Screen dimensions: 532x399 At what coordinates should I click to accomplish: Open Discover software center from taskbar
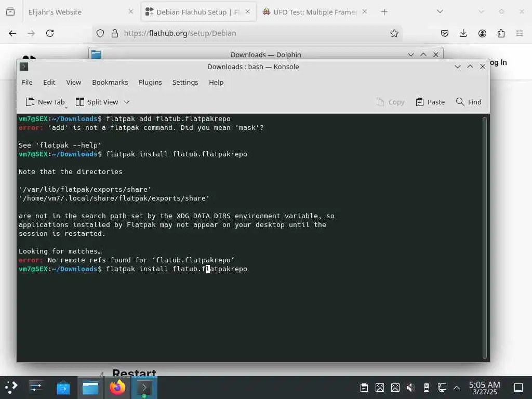(63, 388)
